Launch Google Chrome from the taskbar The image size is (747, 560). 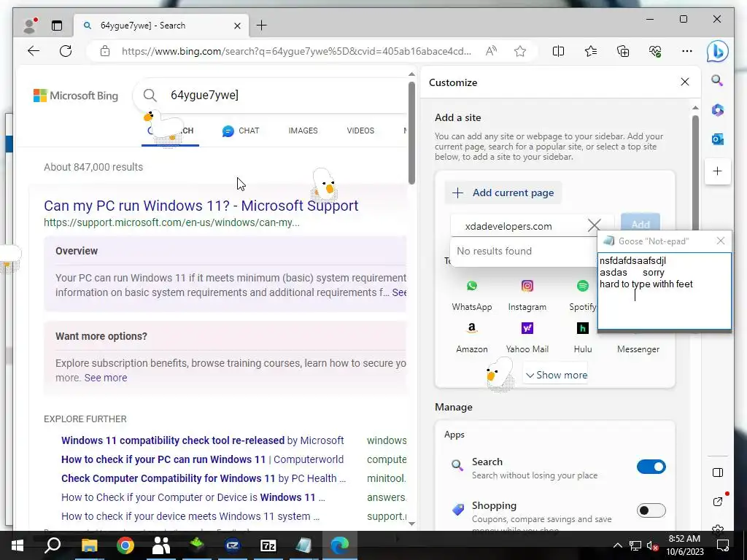click(x=125, y=545)
